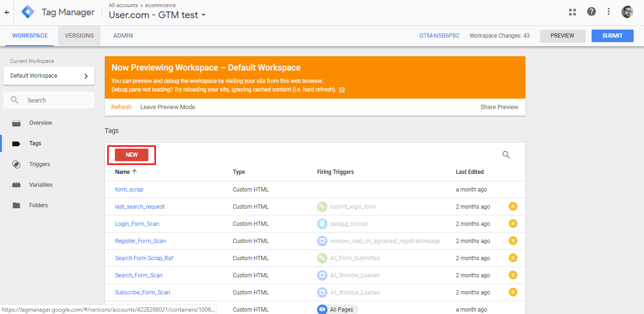Click paused icon on Search Form Scrap_Raf row
Viewport: 644px width, 314px height.
[x=513, y=258]
